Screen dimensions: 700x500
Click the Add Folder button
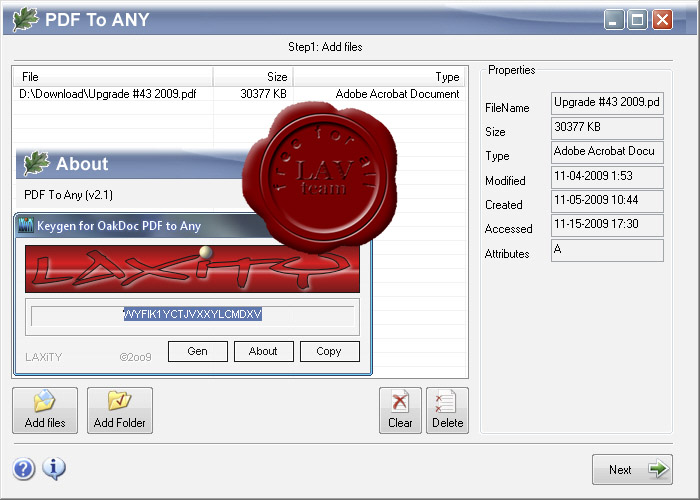coord(120,410)
